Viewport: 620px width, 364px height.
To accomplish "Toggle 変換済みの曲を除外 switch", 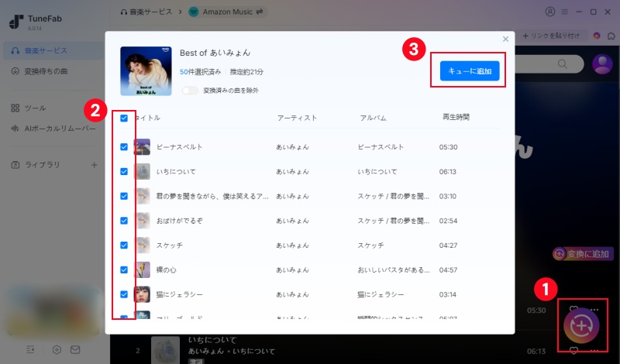I will pos(190,91).
